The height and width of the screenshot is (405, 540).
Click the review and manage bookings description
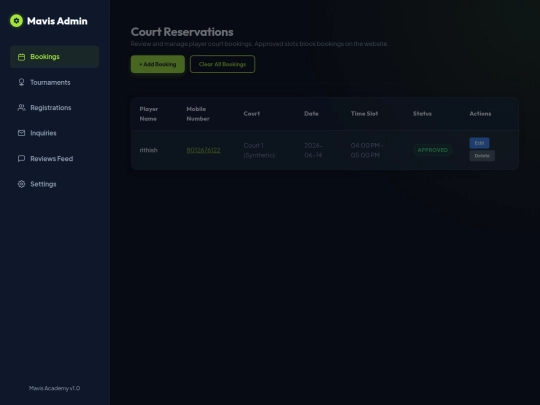coord(259,44)
